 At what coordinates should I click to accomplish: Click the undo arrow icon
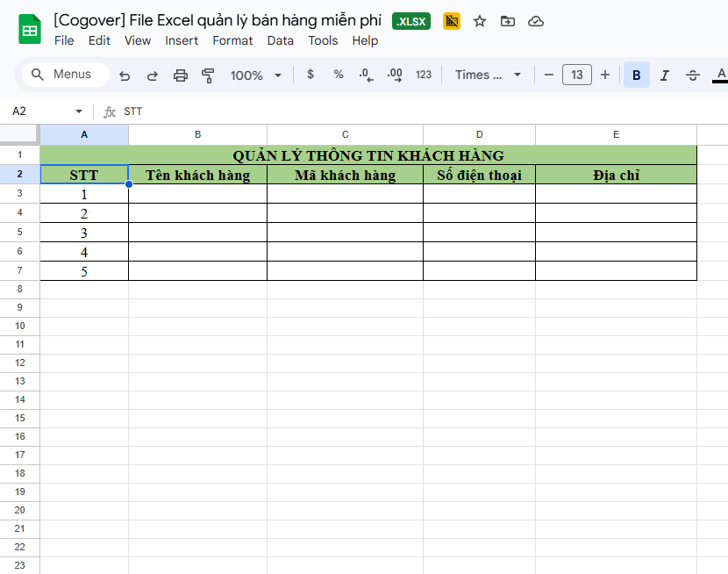tap(125, 75)
